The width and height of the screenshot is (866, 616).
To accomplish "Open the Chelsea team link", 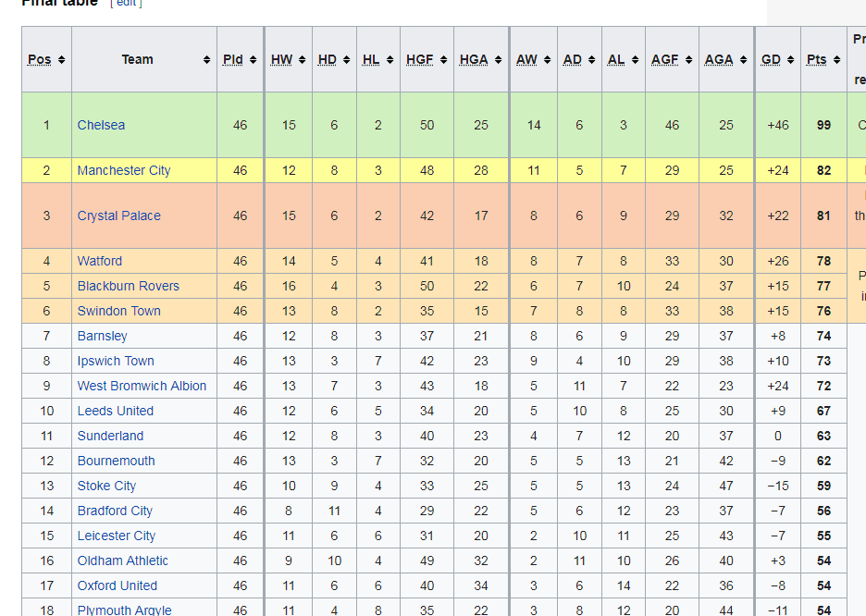I will click(x=101, y=125).
